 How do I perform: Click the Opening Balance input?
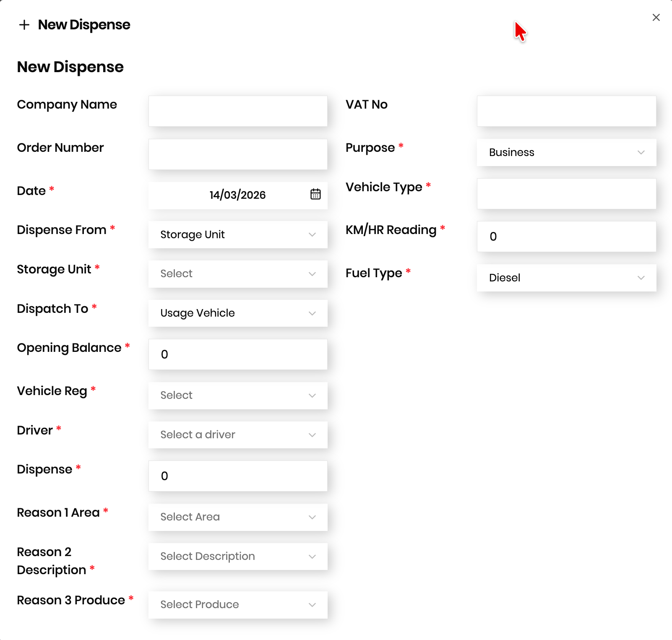point(238,354)
